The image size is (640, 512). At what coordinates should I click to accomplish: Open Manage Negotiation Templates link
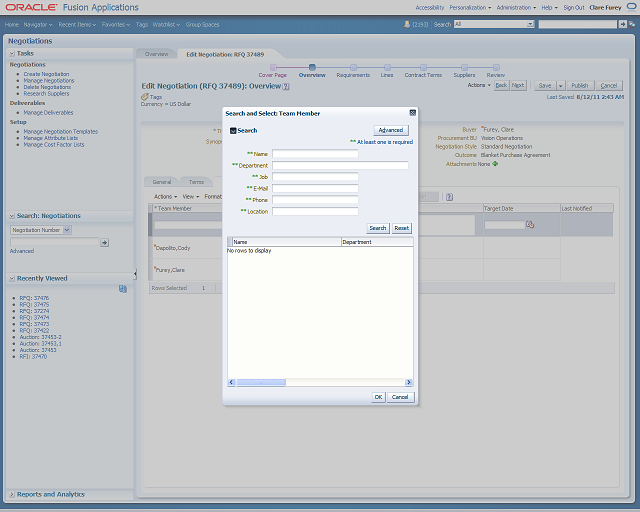pyautogui.click(x=61, y=132)
